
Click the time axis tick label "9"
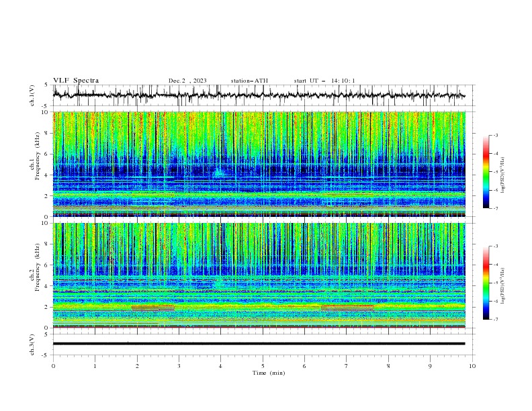click(430, 366)
